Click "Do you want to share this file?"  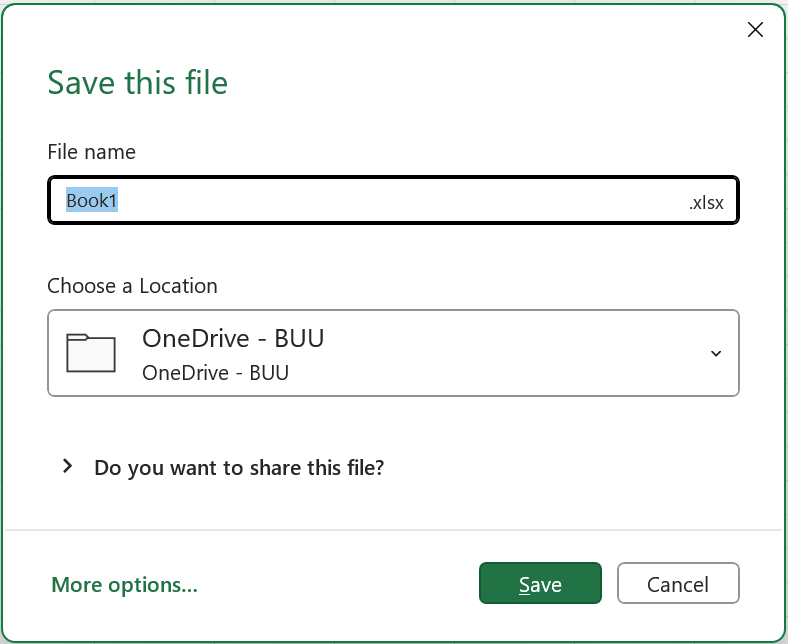point(239,467)
